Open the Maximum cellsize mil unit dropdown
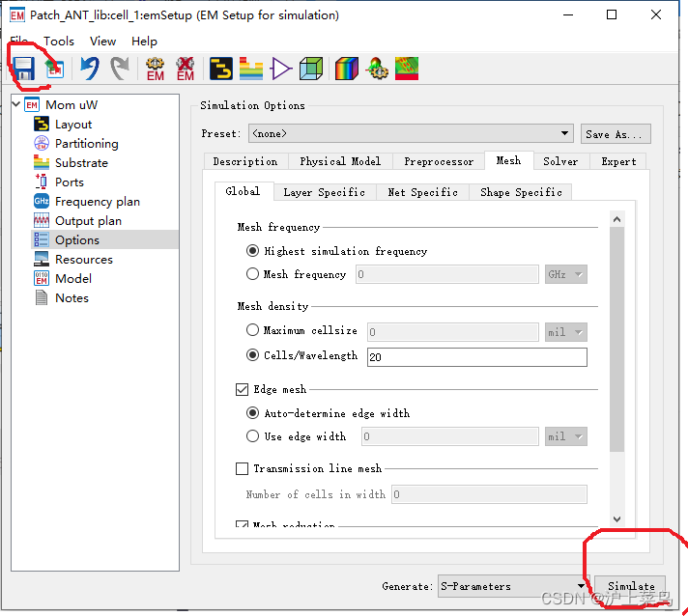 click(566, 332)
